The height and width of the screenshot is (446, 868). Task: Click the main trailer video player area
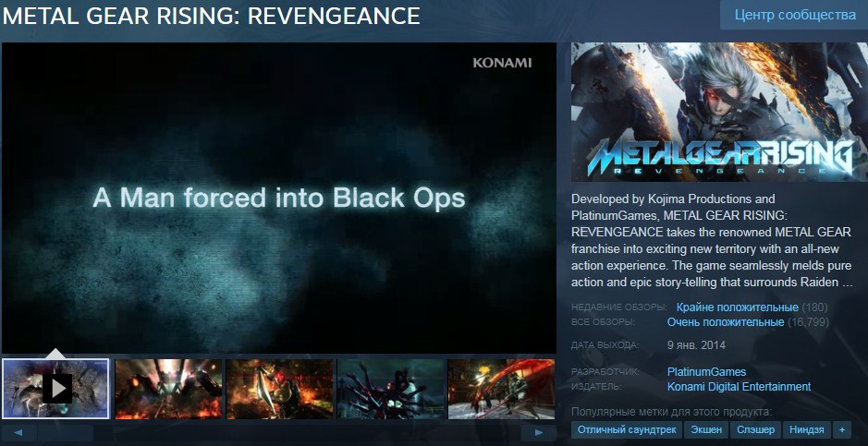coord(278,198)
